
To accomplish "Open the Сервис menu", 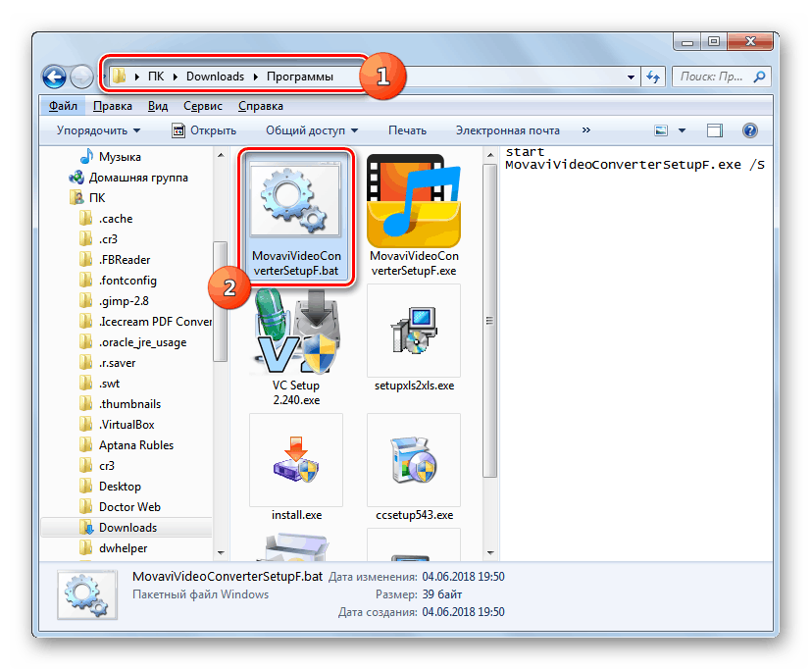I will [202, 106].
